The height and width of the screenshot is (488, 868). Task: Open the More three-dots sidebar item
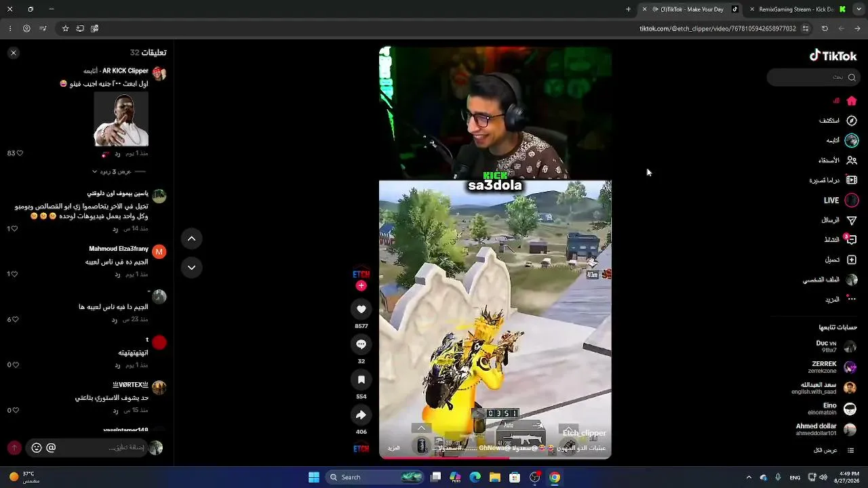(x=852, y=300)
